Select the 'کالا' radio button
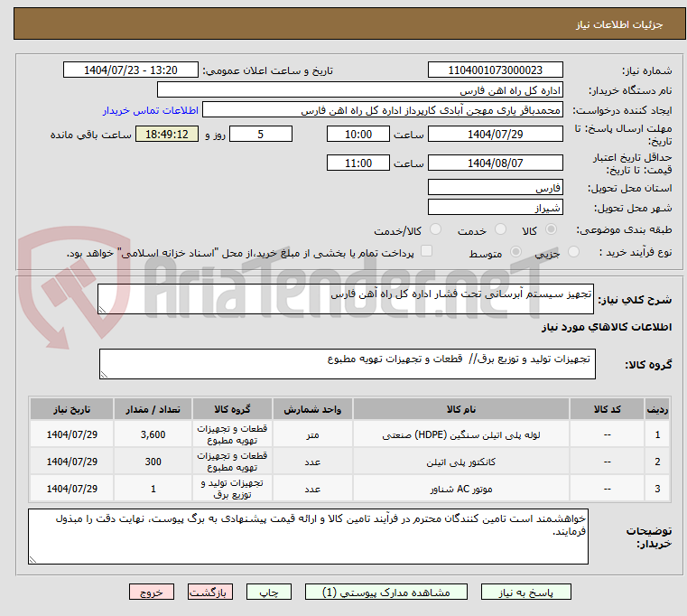This screenshot has width=687, height=616. 552,229
